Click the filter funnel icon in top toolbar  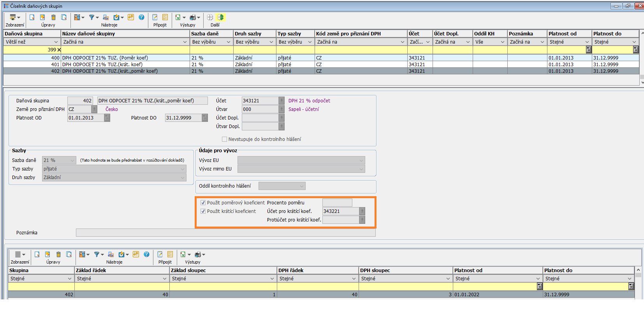point(91,18)
